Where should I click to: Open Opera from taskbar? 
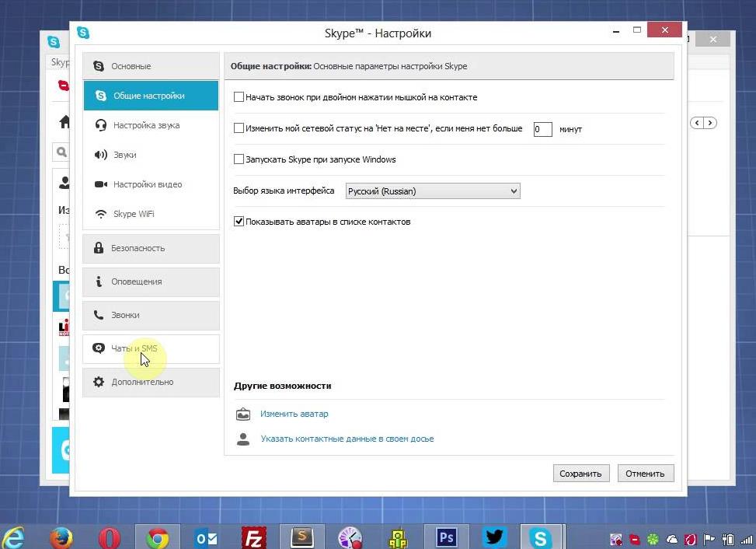(x=110, y=537)
